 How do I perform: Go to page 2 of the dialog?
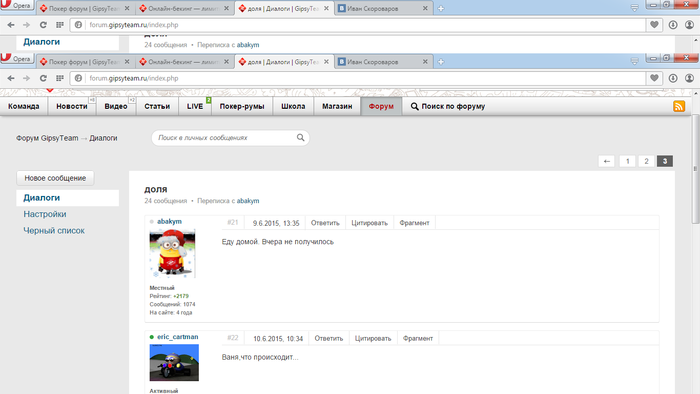[x=646, y=161]
